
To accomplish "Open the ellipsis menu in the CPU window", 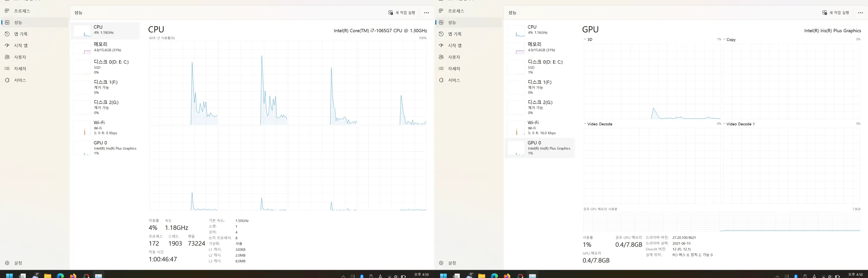I will [426, 12].
